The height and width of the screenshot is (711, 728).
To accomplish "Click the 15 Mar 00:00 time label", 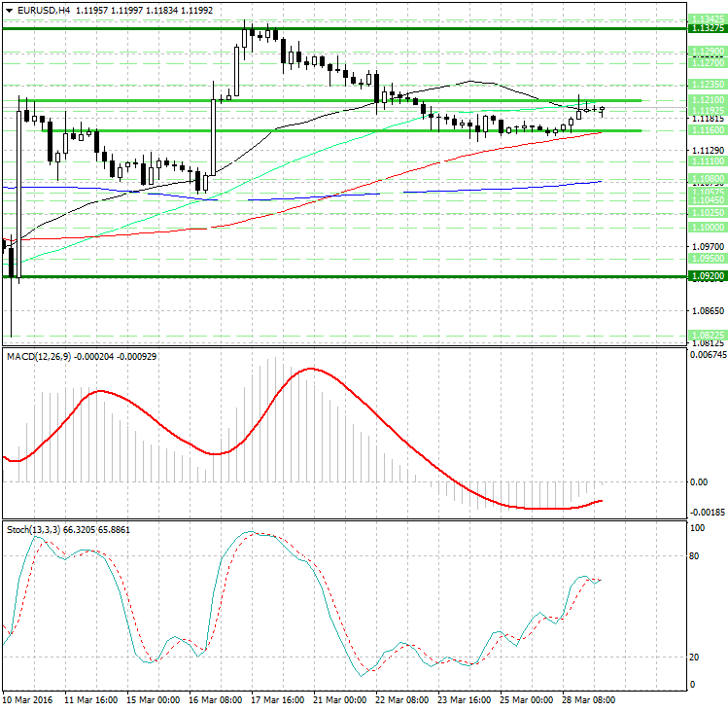I will click(154, 700).
